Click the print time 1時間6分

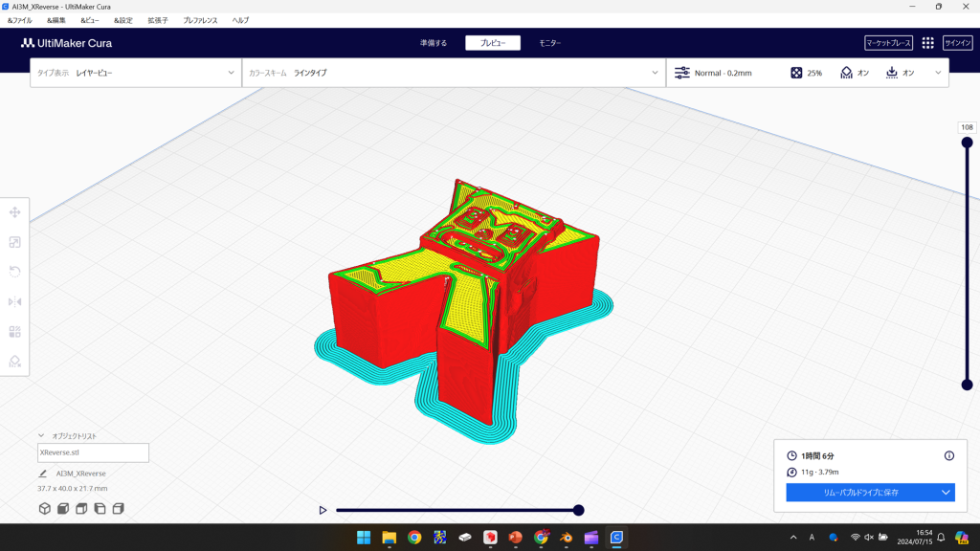coord(817,456)
